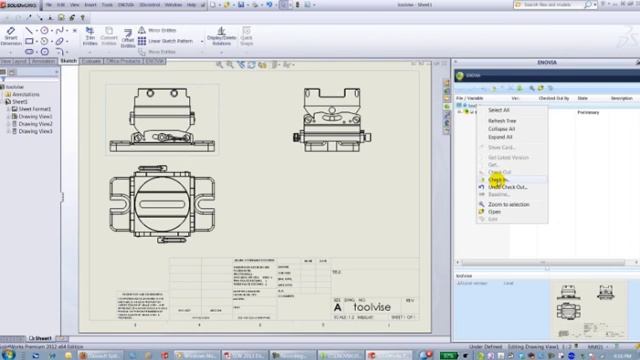The width and height of the screenshot is (640, 360).
Task: Click Zoom to Fit in view toolbar
Action: (x=220, y=65)
